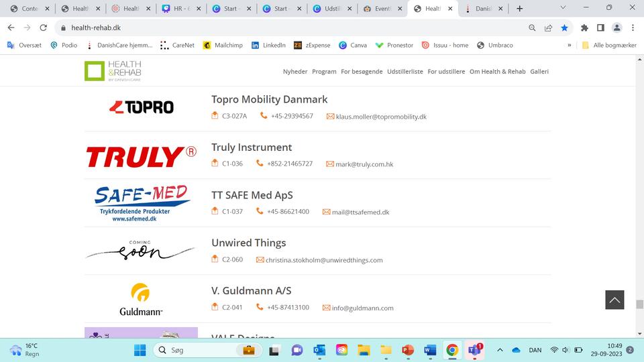This screenshot has width=644, height=362.
Task: Click the Guldmann logo image
Action: click(141, 299)
